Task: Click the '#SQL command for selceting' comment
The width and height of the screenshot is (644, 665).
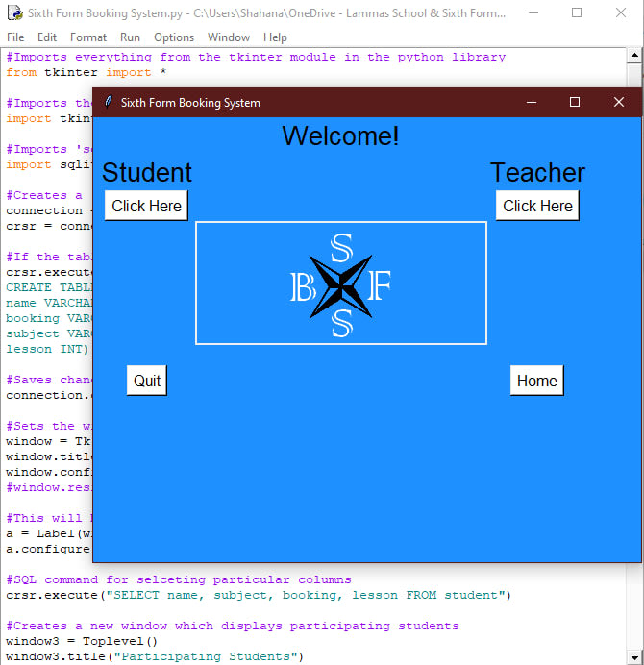Action: (179, 579)
